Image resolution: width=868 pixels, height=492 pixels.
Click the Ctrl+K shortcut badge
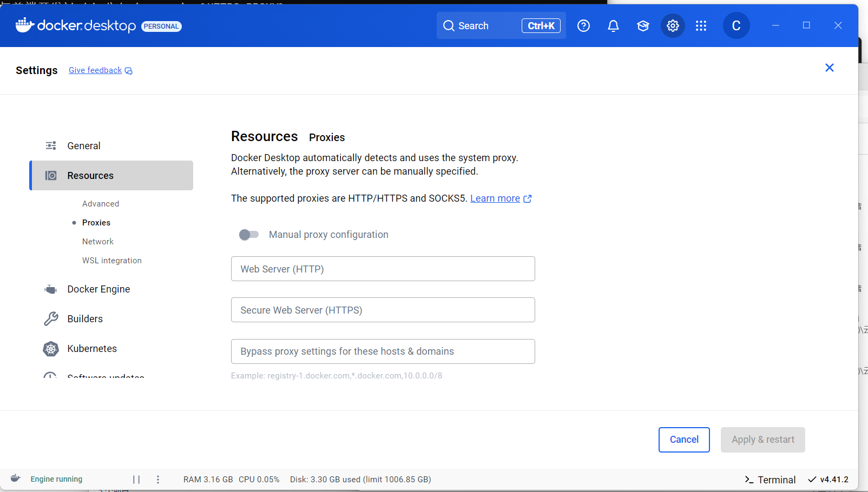click(x=541, y=25)
